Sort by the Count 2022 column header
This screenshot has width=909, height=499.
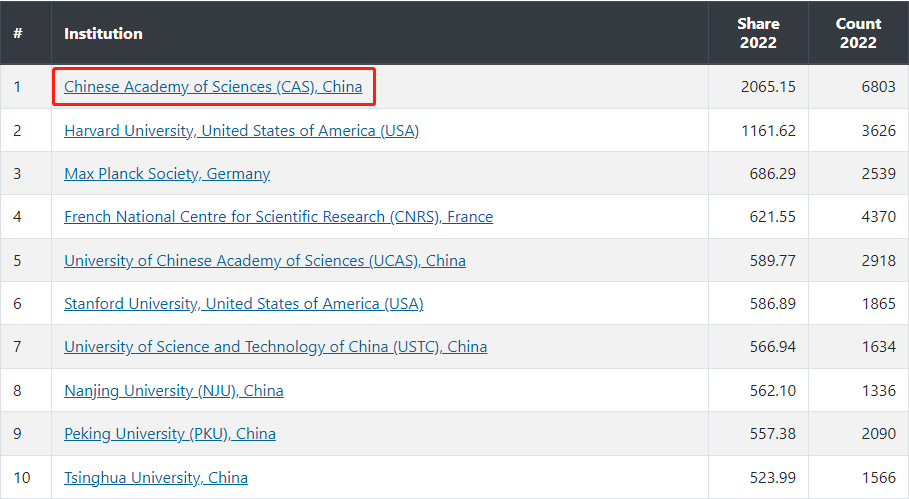(x=858, y=33)
